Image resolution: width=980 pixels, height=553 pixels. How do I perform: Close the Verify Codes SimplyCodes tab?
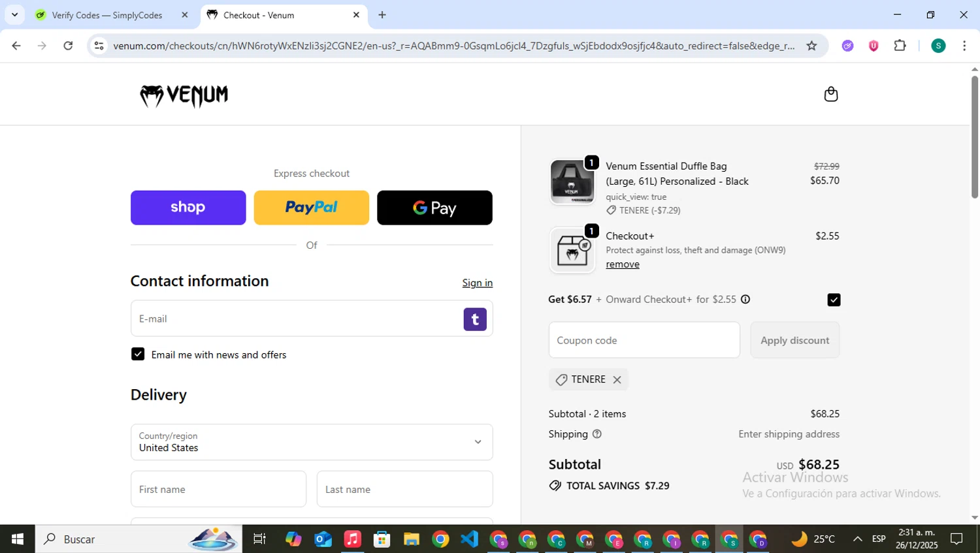click(184, 15)
